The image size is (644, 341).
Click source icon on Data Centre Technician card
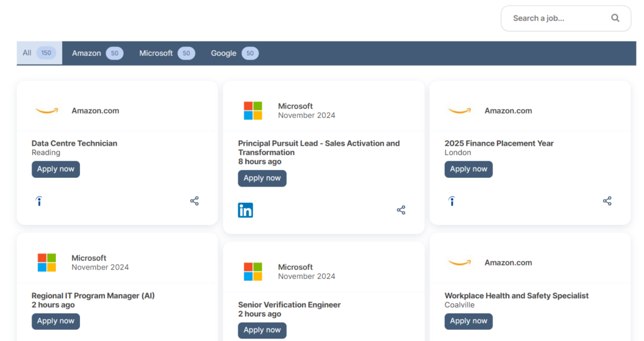coord(39,201)
